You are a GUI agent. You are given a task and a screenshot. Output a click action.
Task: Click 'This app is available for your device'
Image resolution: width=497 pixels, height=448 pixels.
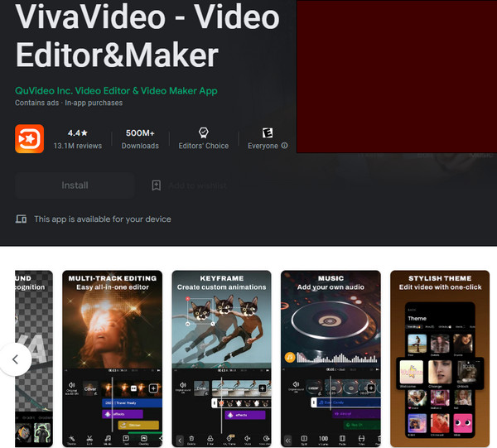[x=103, y=219]
